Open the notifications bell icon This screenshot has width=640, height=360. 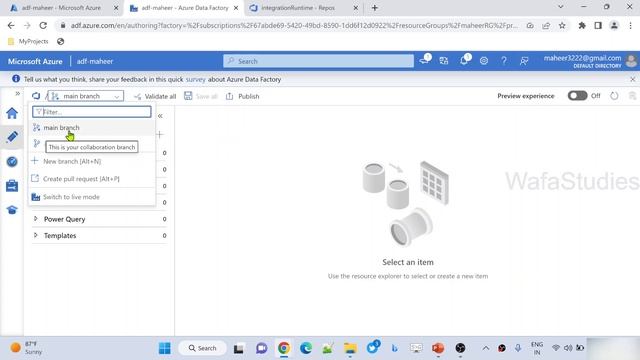pos(464,60)
